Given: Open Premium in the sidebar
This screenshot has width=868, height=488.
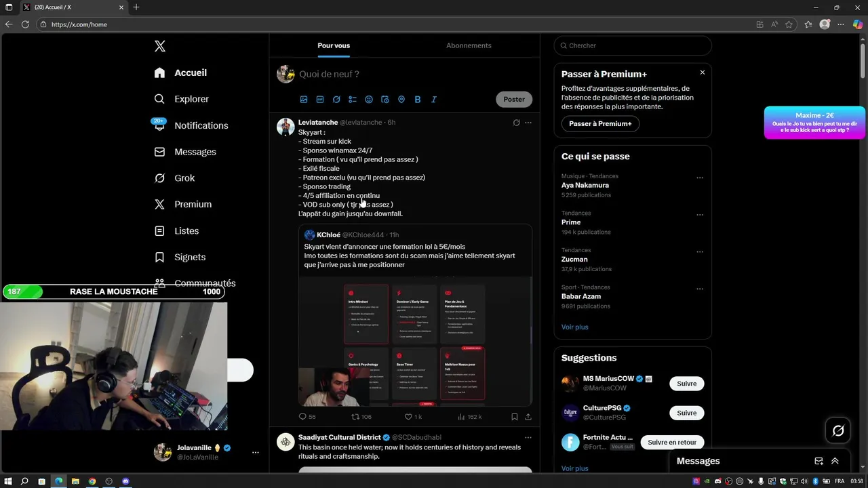Looking at the screenshot, I should coord(182,204).
